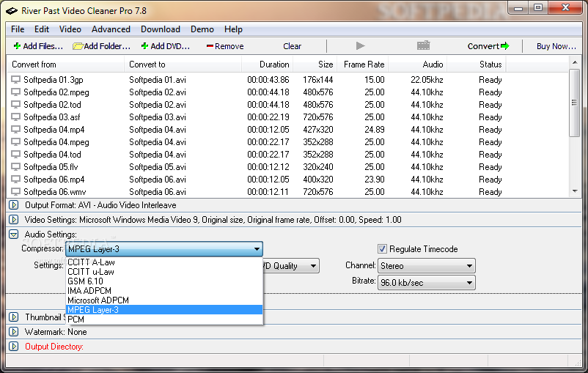Choose CCITT u-Law from compressor list
588x373 pixels.
164,272
